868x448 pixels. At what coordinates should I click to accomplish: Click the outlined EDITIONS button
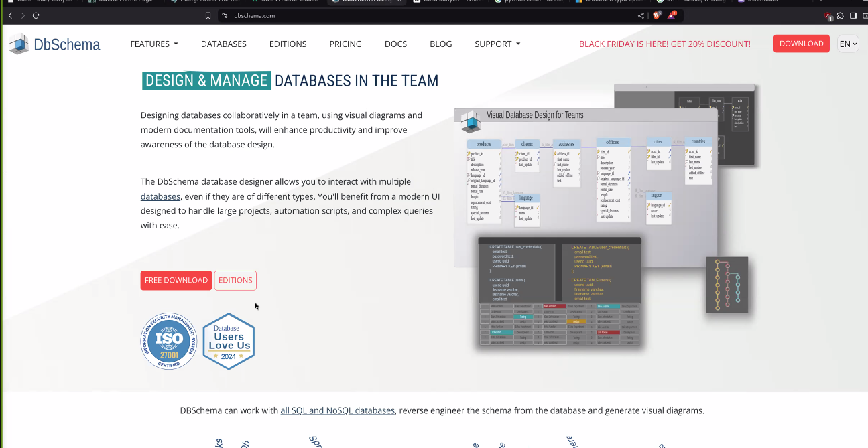click(x=235, y=281)
